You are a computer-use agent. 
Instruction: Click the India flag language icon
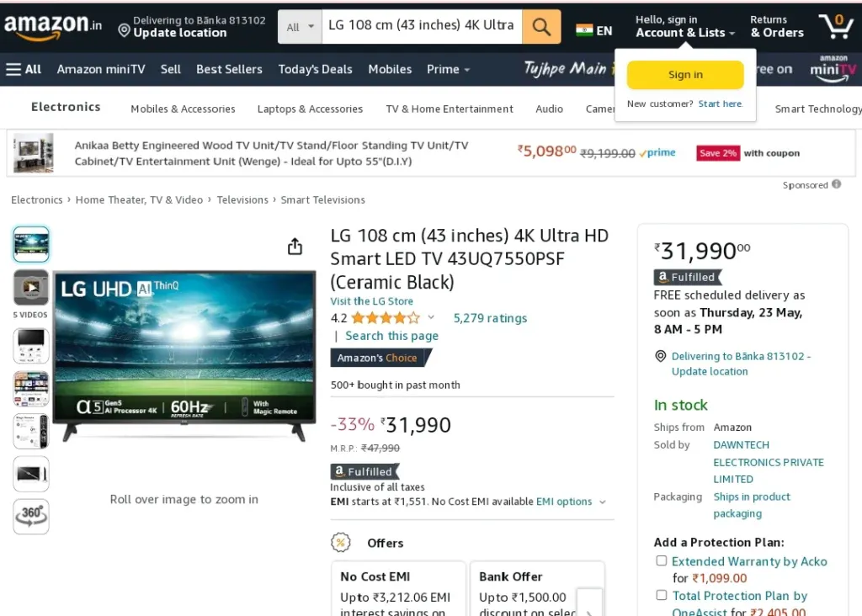pos(584,30)
